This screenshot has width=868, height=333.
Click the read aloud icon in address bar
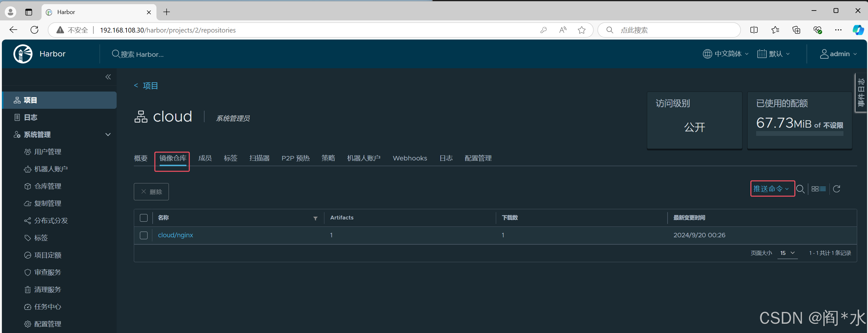coord(562,30)
